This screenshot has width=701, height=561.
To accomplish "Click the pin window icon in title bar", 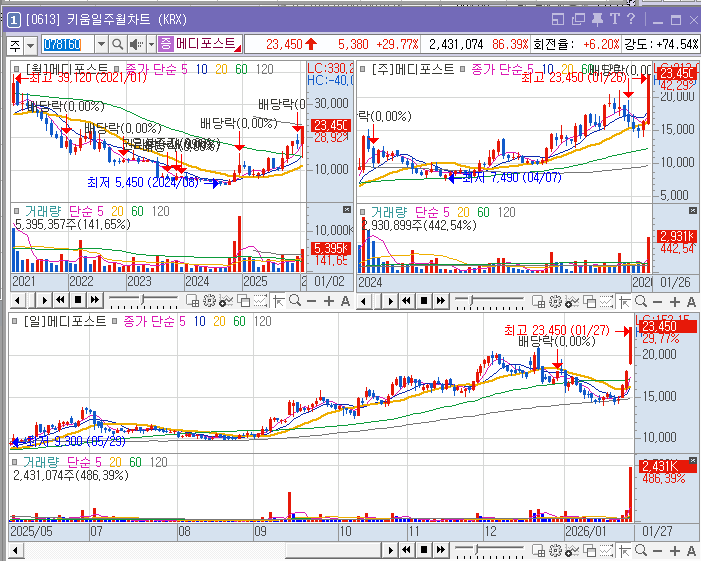I will 597,19.
